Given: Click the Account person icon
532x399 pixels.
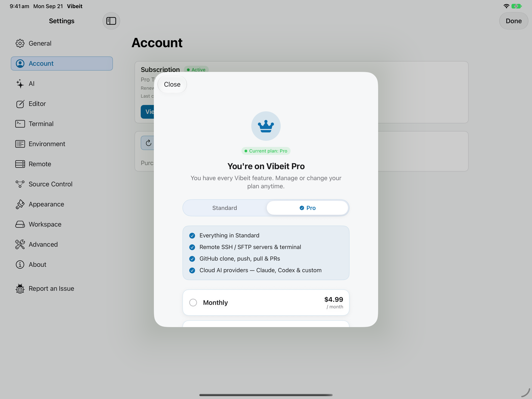Looking at the screenshot, I should click(x=20, y=63).
